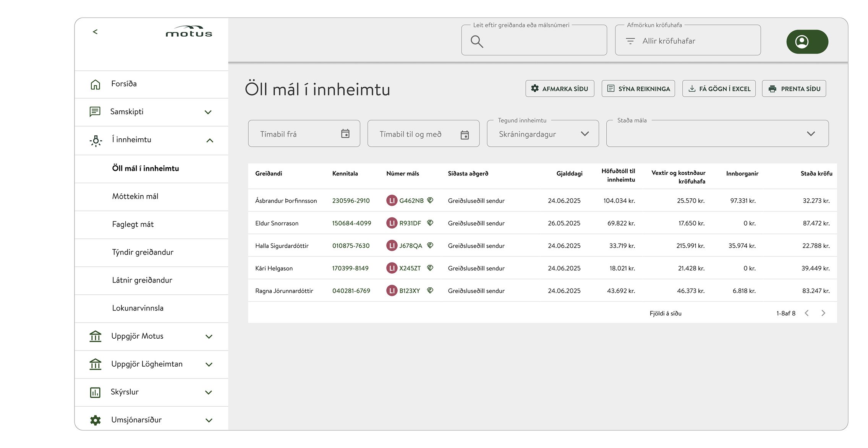
Task: Open the calendar icon in Tímabil frá
Action: pyautogui.click(x=345, y=134)
